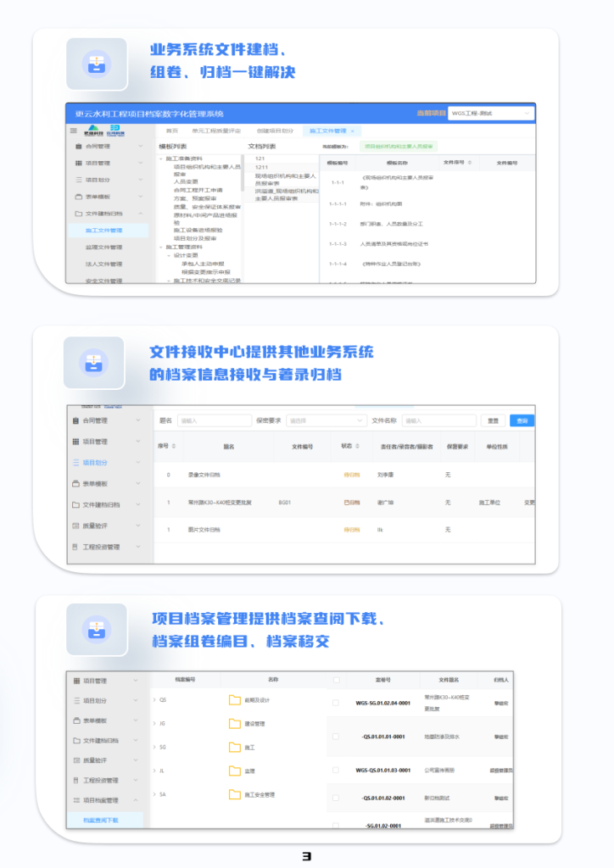
Task: Tick the checkbox for WGS-SG.01.02.04-0001 row
Action: (x=336, y=703)
